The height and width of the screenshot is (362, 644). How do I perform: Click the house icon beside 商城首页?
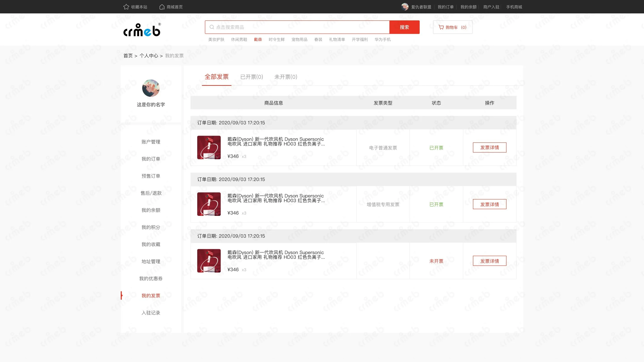coord(162,7)
